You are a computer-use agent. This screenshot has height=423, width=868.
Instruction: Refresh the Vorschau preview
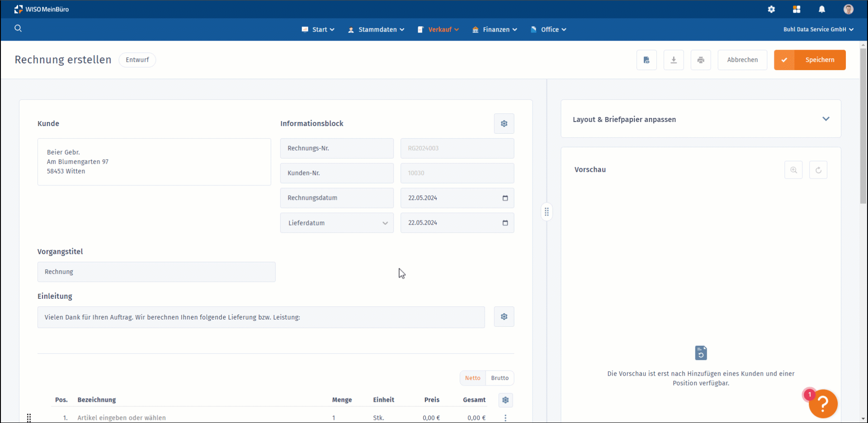[818, 170]
